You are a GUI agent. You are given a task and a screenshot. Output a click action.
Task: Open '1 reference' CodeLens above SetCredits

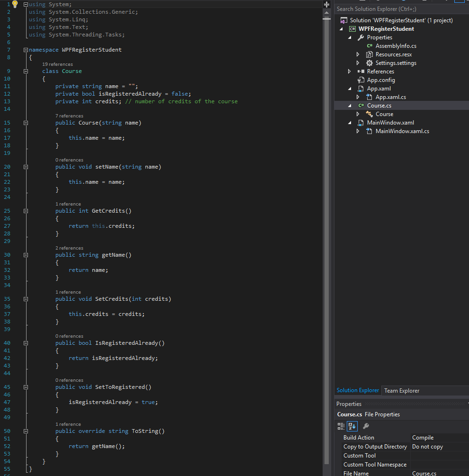(x=68, y=292)
